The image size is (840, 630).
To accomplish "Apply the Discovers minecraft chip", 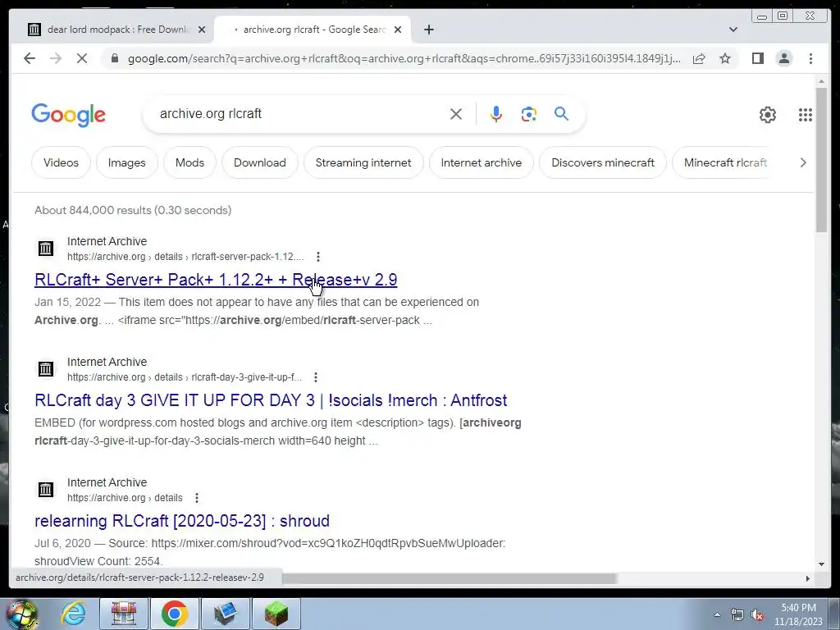I will [603, 162].
